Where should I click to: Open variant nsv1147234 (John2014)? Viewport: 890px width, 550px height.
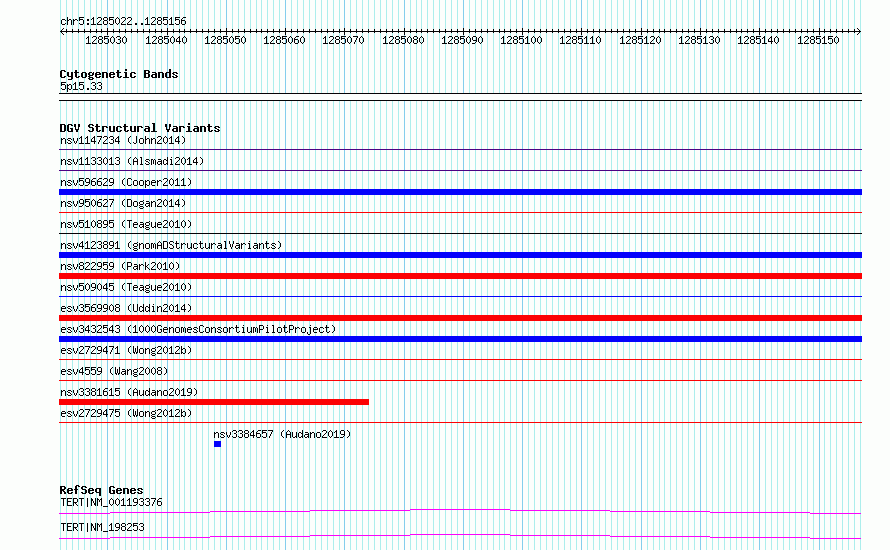123,140
